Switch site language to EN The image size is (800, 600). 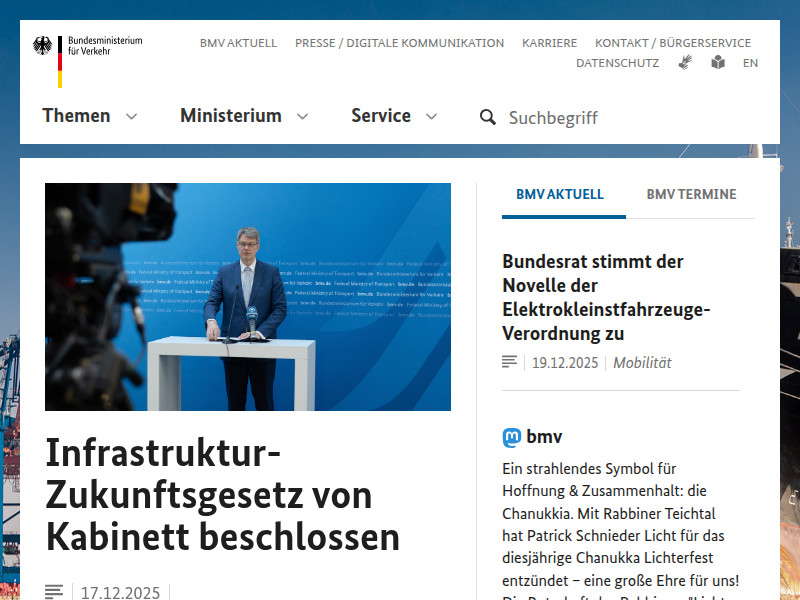[750, 63]
